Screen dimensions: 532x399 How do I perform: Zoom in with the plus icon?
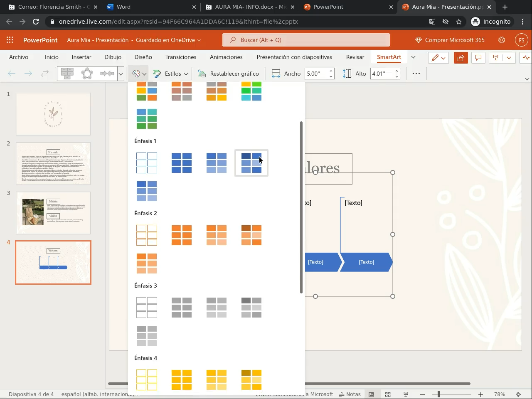pyautogui.click(x=480, y=394)
